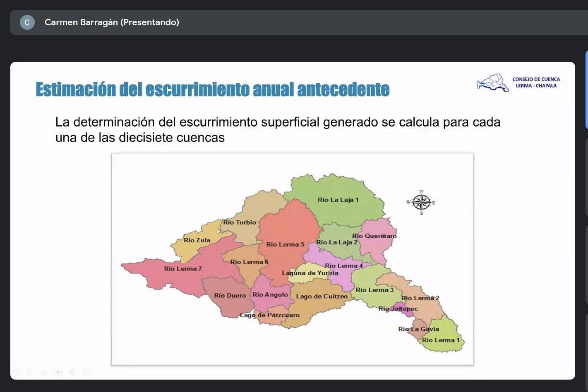Viewport: 588px width, 392px height.
Task: Click the Río Querétaro pink region
Action: click(377, 244)
